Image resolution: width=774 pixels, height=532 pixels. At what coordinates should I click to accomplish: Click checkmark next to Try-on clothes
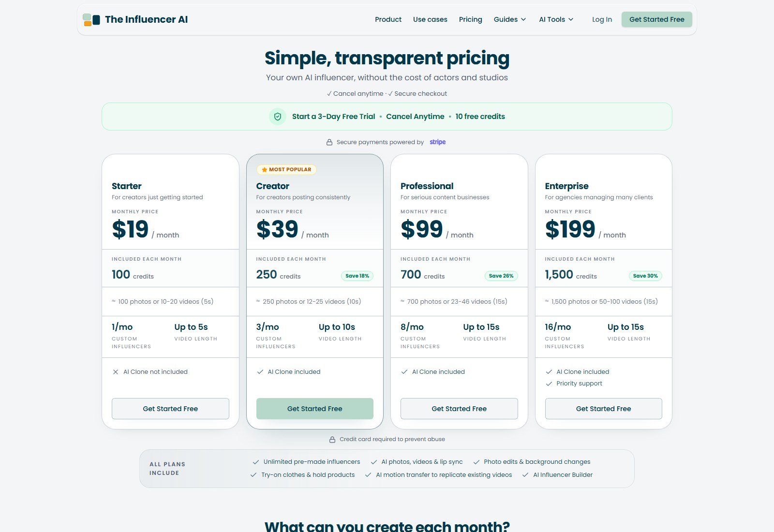pos(253,475)
